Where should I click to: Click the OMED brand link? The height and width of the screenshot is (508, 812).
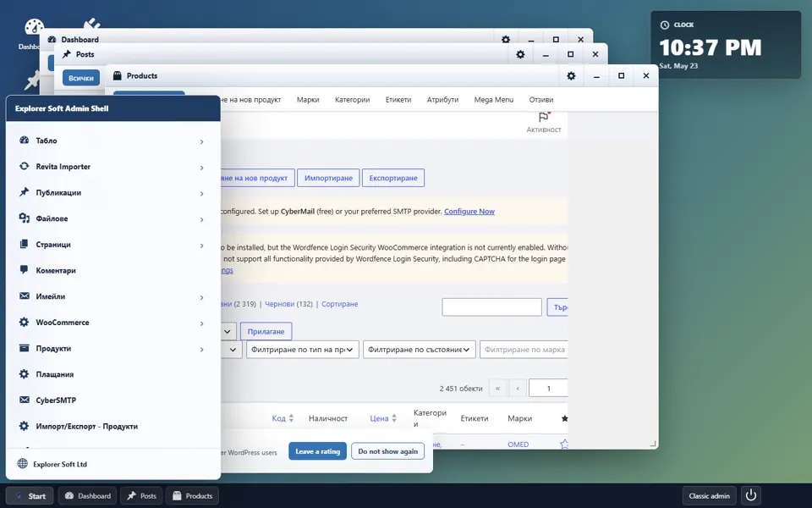pos(518,444)
